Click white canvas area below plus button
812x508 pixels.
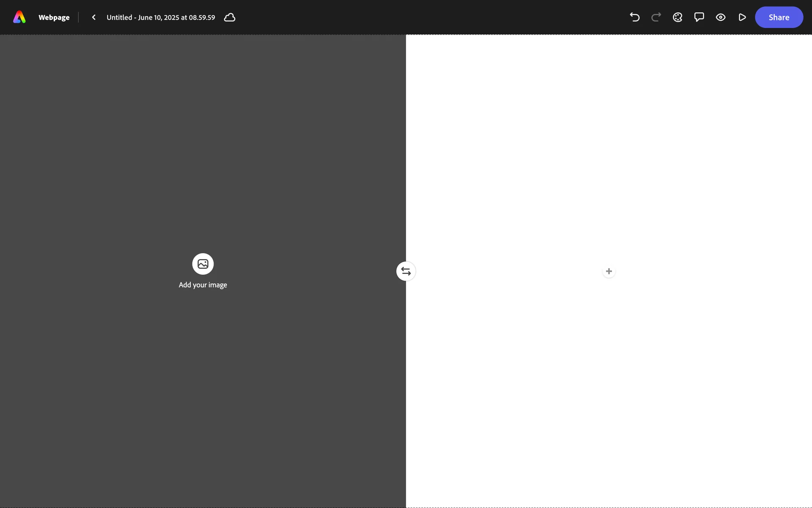coord(609,381)
